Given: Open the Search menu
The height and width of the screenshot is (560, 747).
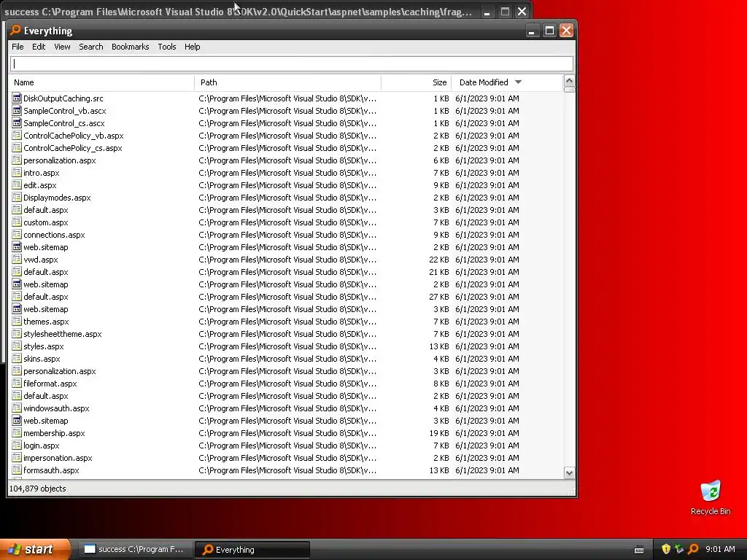Looking at the screenshot, I should click(x=91, y=47).
